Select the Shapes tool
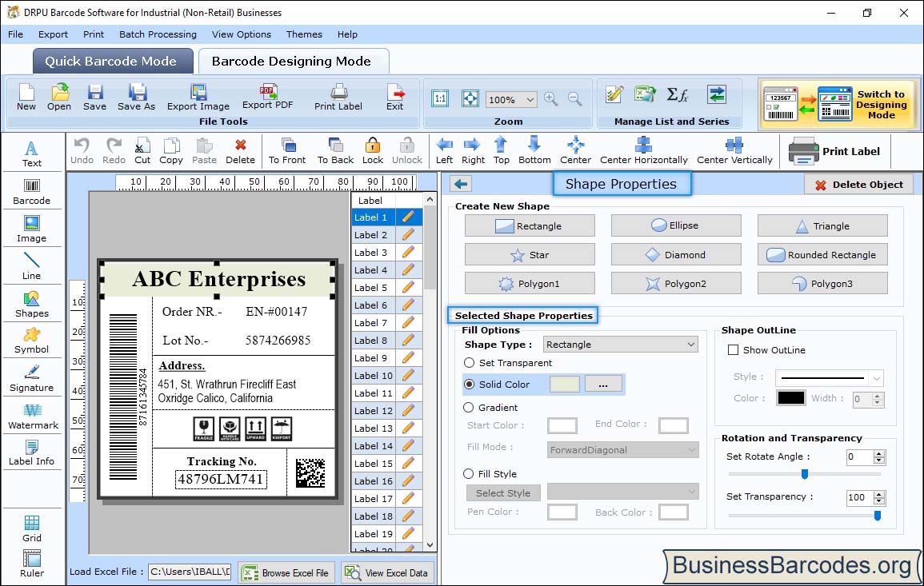924x586 pixels. coord(32,305)
